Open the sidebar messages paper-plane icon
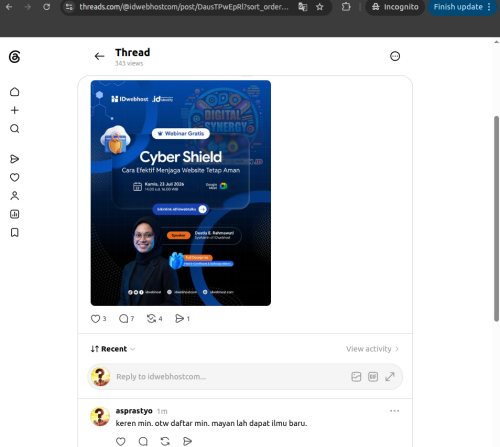The height and width of the screenshot is (447, 500). (x=14, y=159)
